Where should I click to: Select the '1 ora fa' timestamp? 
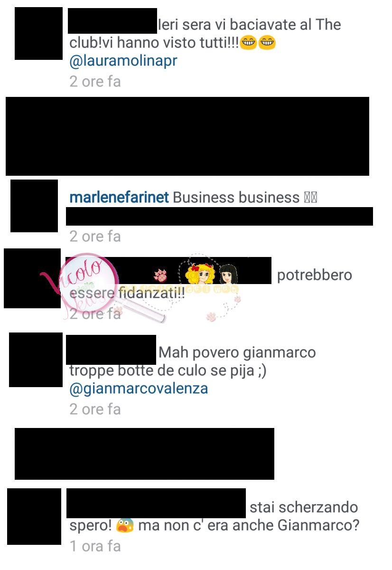95,546
